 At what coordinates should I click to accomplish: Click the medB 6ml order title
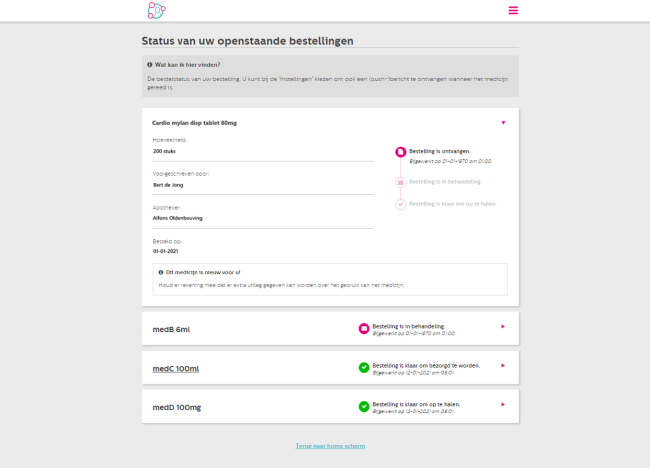tap(171, 330)
